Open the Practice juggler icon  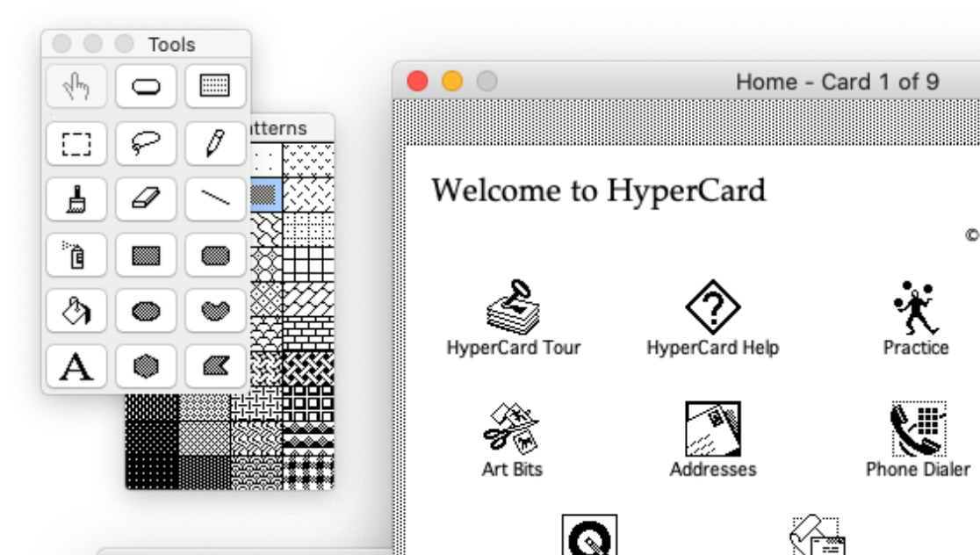point(915,307)
